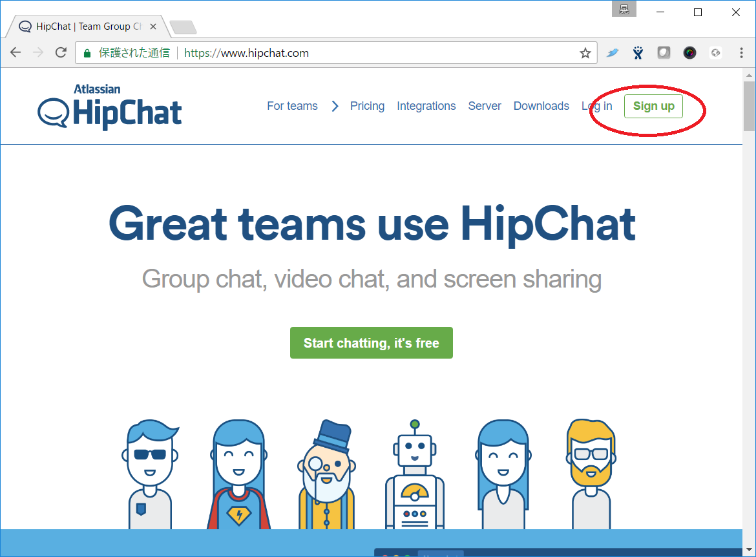Image resolution: width=756 pixels, height=557 pixels.
Task: Click the monocle gentleman with top hat
Action: (326, 474)
